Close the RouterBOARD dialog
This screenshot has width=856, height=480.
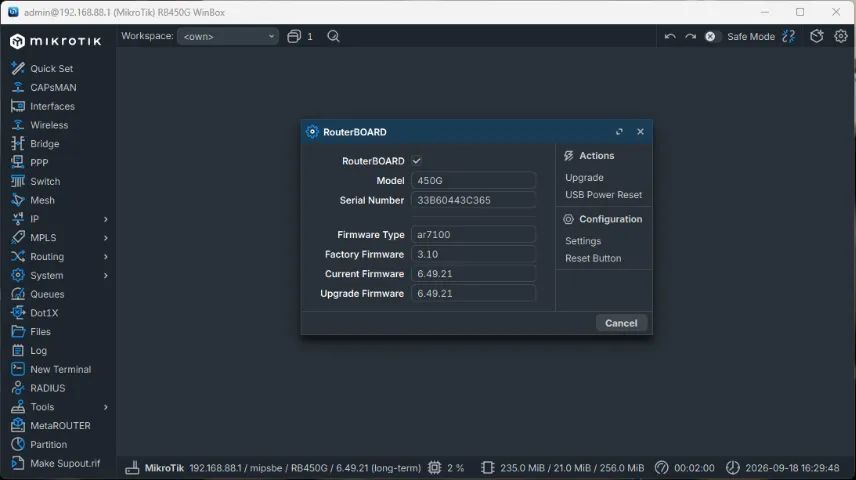tap(640, 132)
